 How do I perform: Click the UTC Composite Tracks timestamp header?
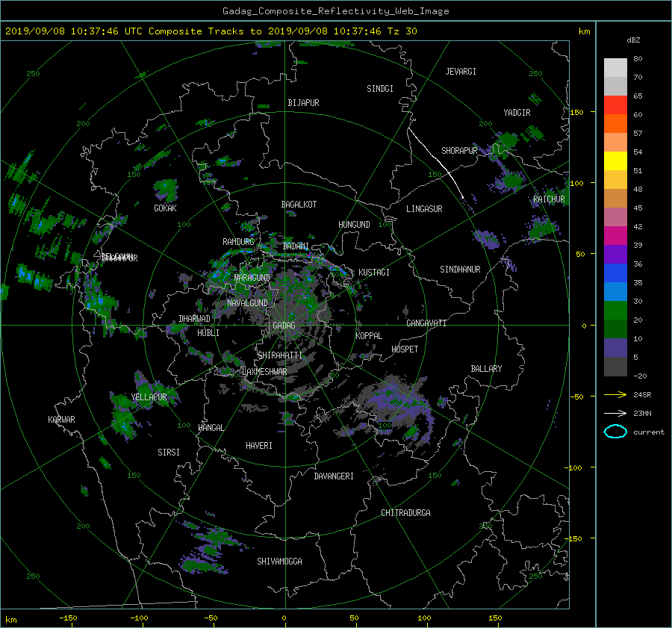[x=211, y=31]
